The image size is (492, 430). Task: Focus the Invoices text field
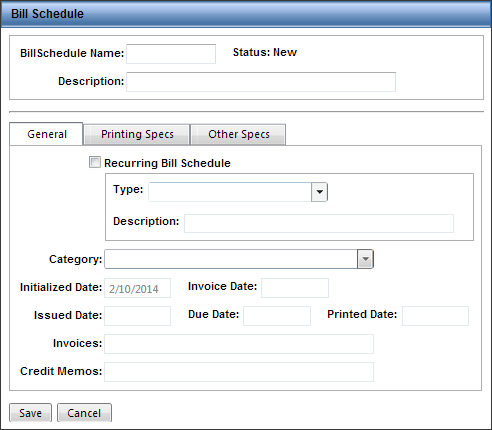click(x=239, y=344)
